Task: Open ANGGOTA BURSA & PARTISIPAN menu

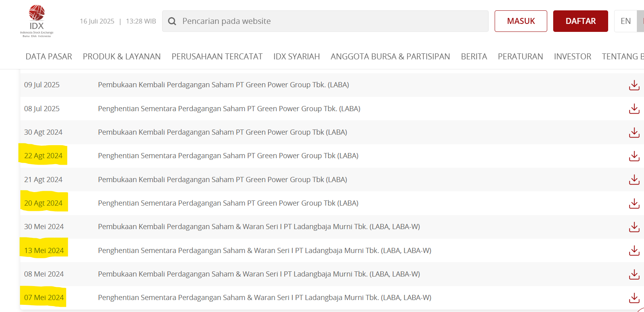Action: (390, 57)
